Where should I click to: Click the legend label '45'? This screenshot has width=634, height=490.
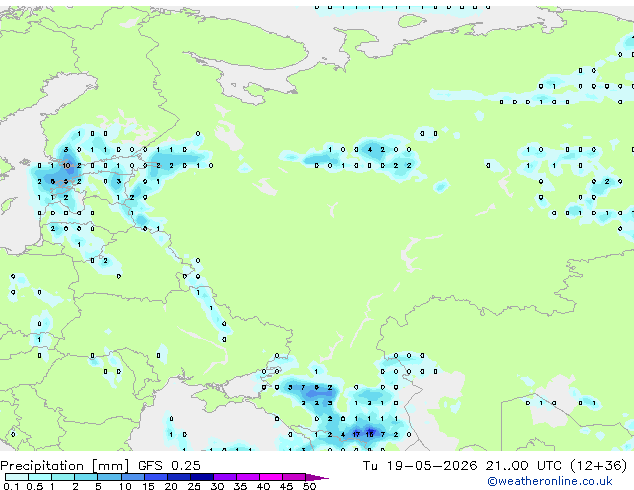286,486
